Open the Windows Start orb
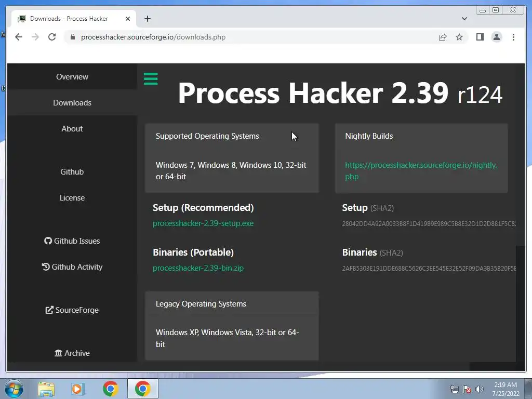Screen dimensions: 532x399 pos(14,389)
